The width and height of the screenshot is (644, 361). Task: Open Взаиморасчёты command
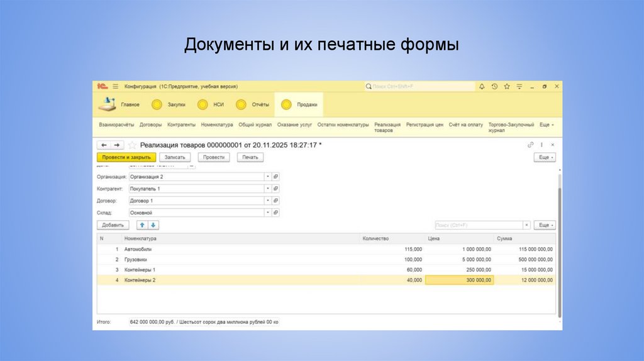click(116, 125)
